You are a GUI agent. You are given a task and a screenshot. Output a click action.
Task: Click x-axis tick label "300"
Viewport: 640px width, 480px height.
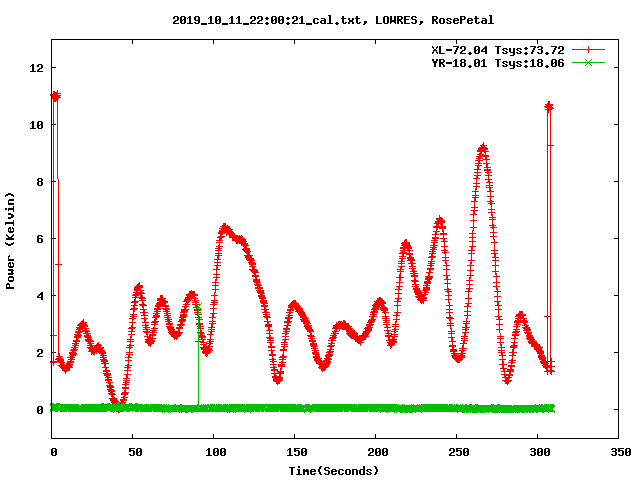pyautogui.click(x=540, y=452)
